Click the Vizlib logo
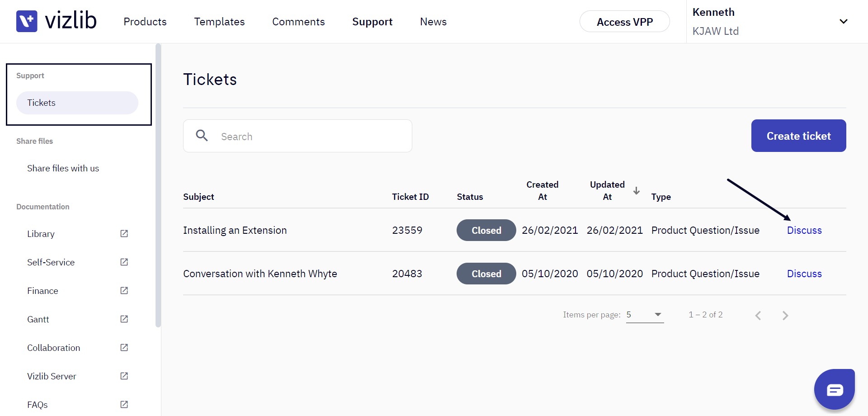 [57, 21]
